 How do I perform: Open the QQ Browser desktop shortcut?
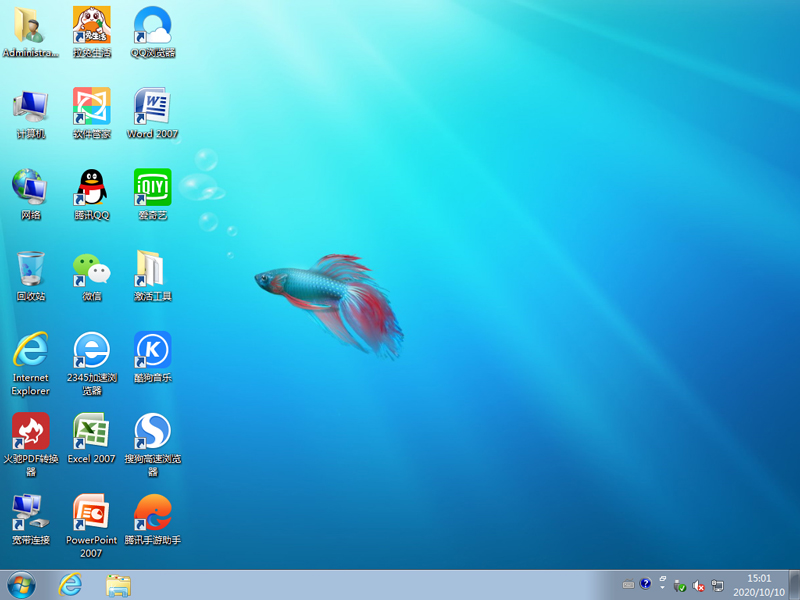(152, 26)
